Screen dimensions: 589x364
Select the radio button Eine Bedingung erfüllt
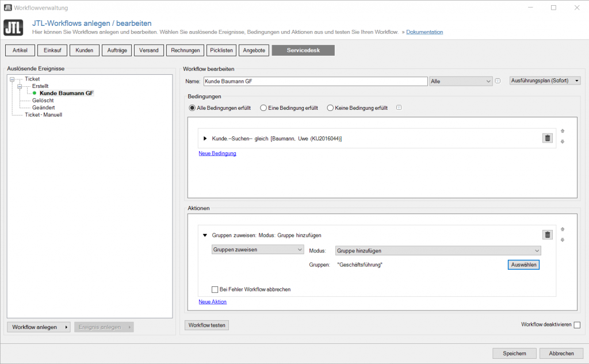[x=262, y=108]
